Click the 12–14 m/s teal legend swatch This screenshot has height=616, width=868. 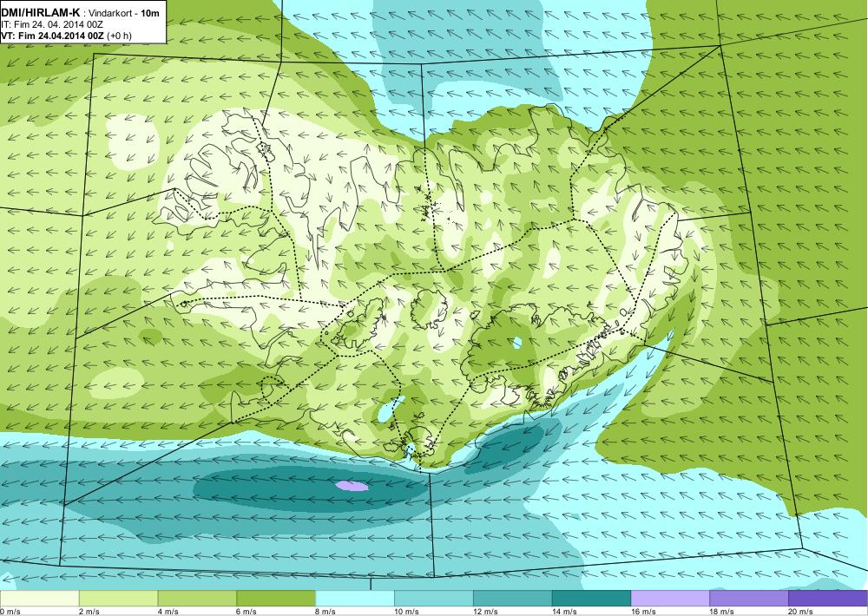(513, 599)
